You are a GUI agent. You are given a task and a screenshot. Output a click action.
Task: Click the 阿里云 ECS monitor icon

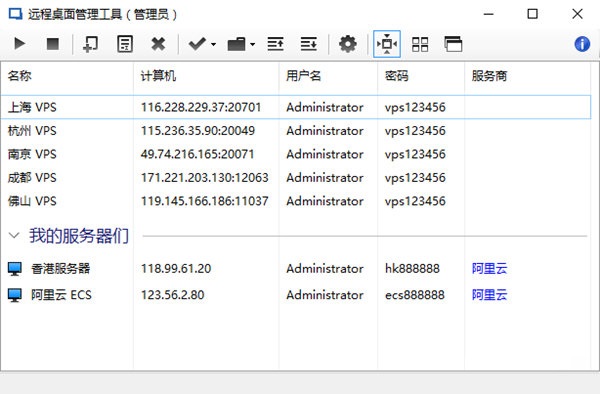tap(15, 295)
